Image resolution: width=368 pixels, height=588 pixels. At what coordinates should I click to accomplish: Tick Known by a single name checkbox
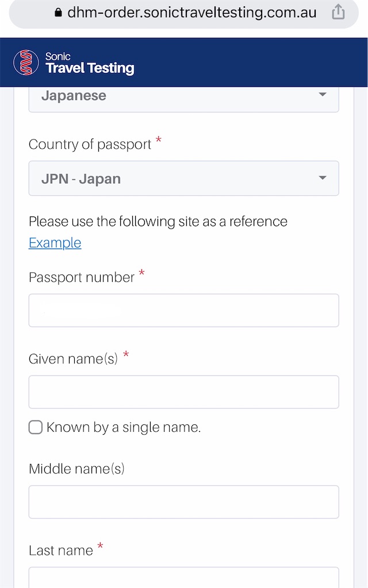point(36,427)
